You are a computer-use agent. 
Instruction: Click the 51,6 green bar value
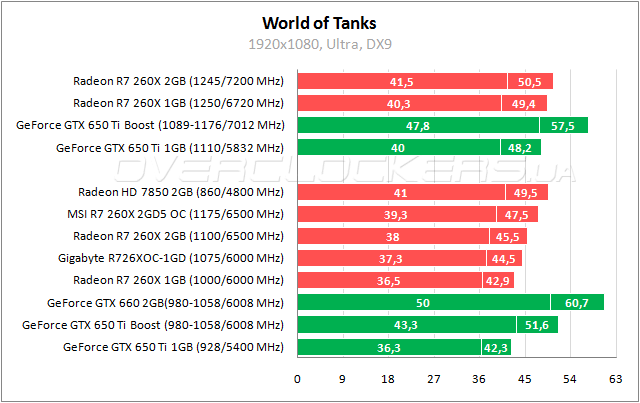pyautogui.click(x=537, y=325)
